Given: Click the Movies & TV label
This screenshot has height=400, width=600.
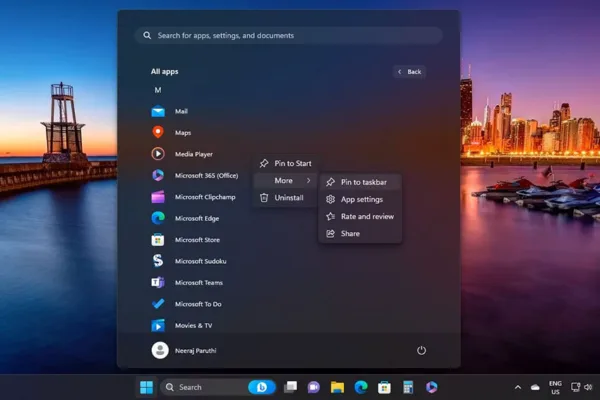Looking at the screenshot, I should [193, 325].
